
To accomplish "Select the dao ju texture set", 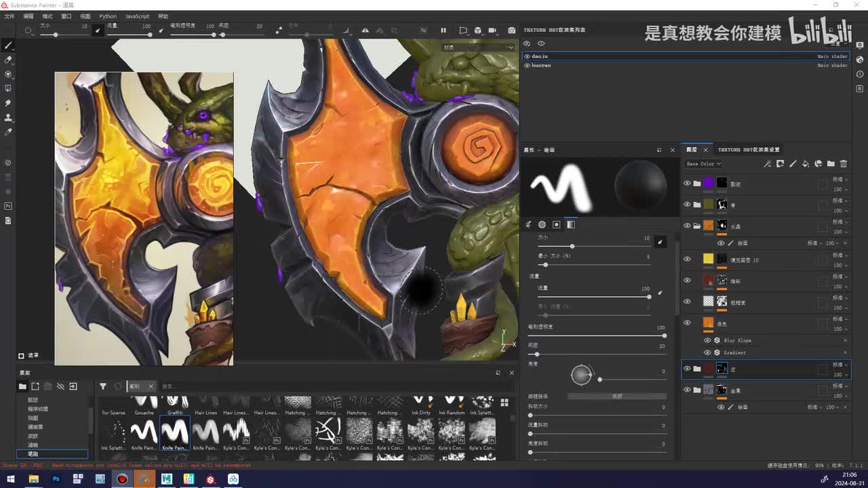I will tap(686, 56).
